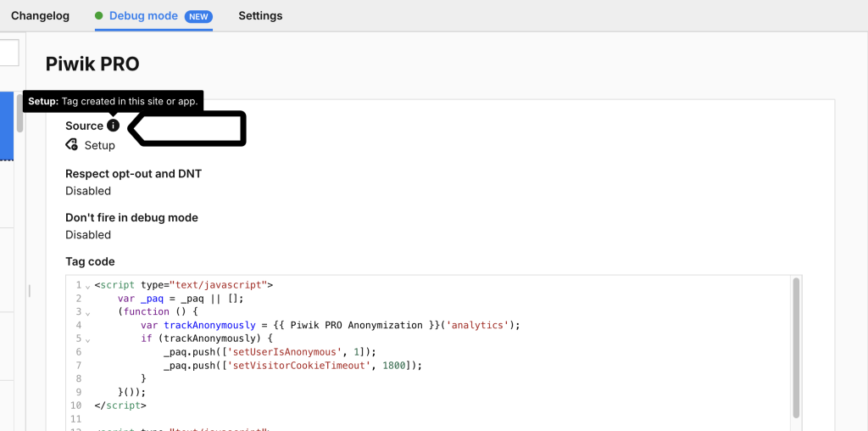Click the green dot before Debug mode
This screenshot has width=868, height=431.
[99, 15]
